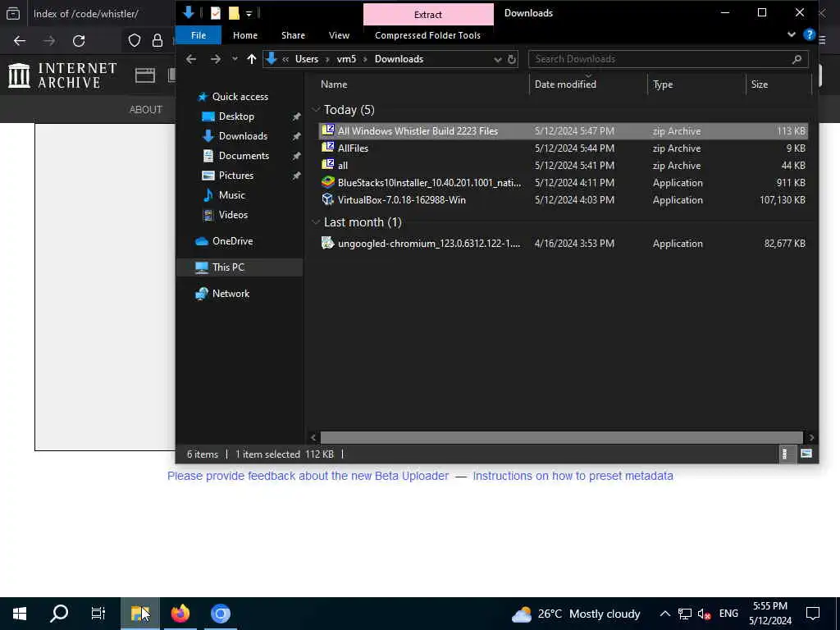The width and height of the screenshot is (840, 630).
Task: Click the Users breadcrumb in address bar
Action: pyautogui.click(x=307, y=59)
